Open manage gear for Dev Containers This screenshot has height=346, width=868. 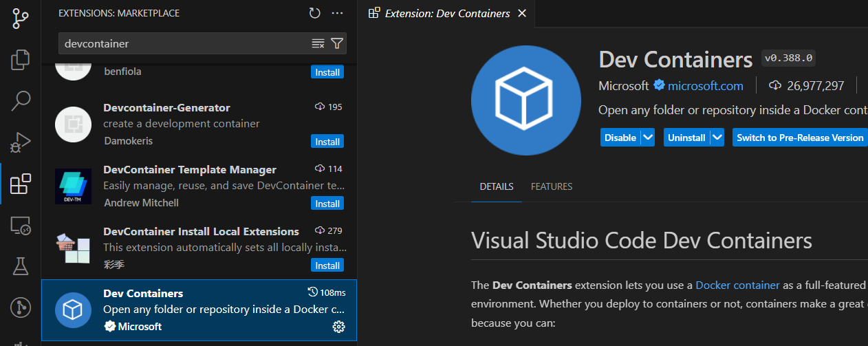click(338, 327)
